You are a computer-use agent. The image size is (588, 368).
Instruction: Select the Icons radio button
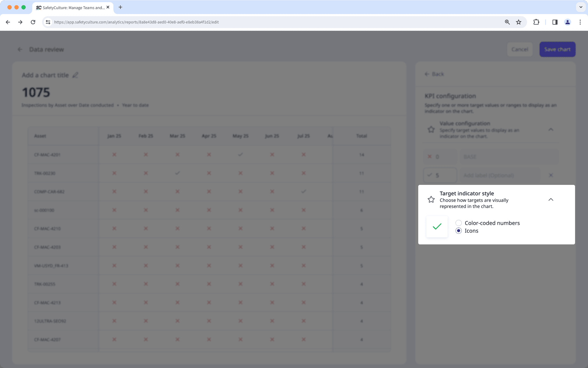[458, 231]
